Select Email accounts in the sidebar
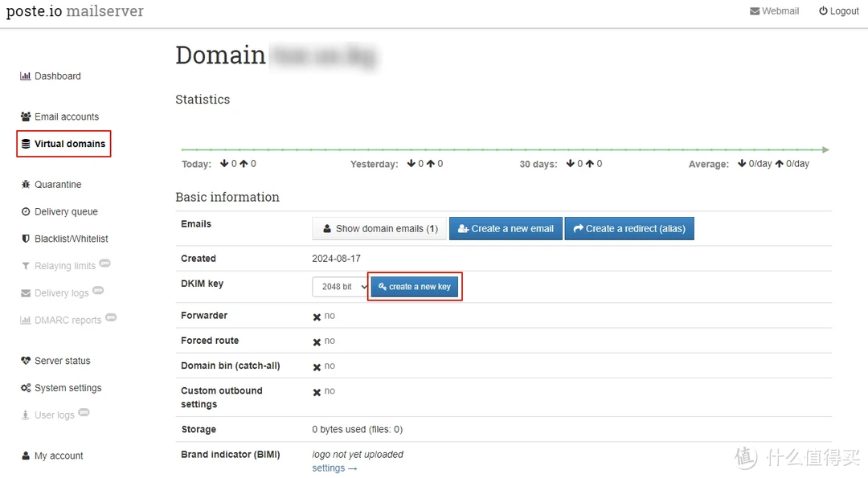 point(67,116)
